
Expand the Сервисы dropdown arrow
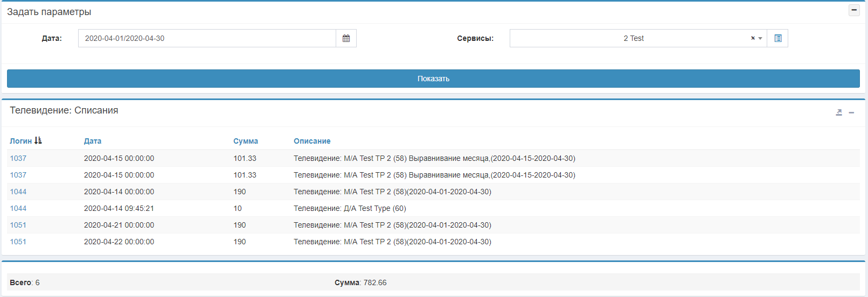tap(760, 38)
